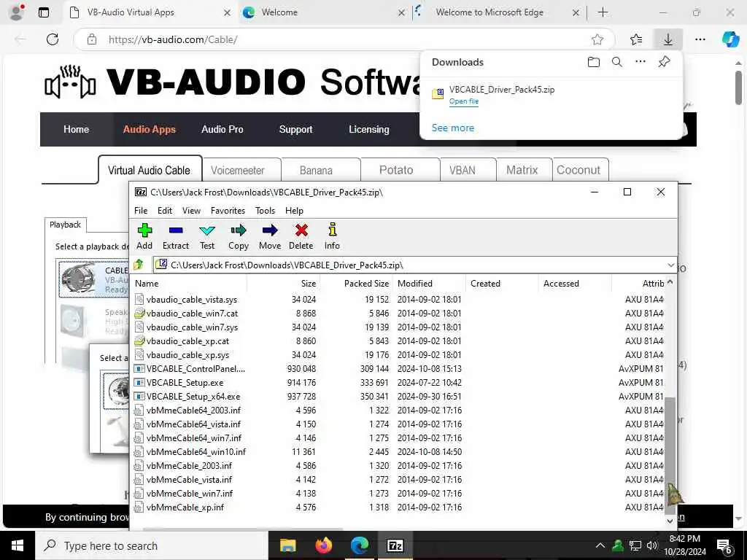This screenshot has width=747, height=560.
Task: Open a new browser tab
Action: click(603, 12)
